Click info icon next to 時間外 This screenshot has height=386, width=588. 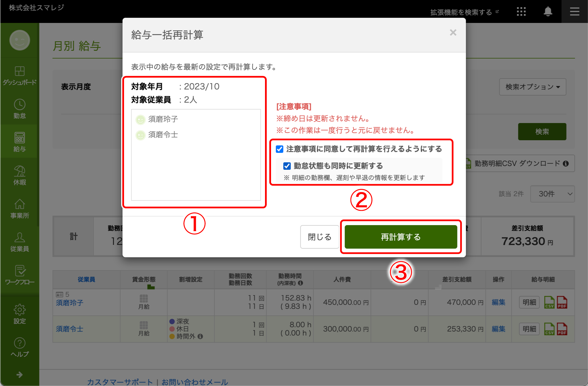click(200, 336)
